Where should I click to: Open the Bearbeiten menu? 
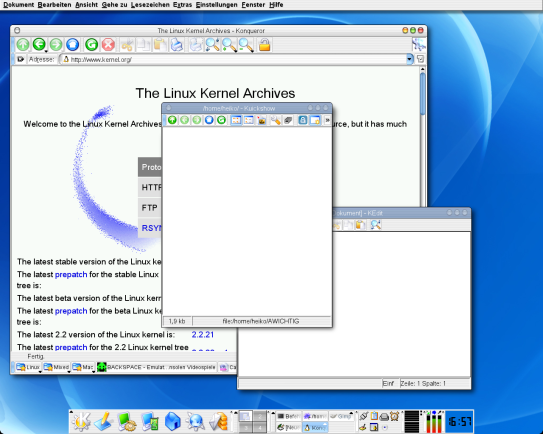54,5
